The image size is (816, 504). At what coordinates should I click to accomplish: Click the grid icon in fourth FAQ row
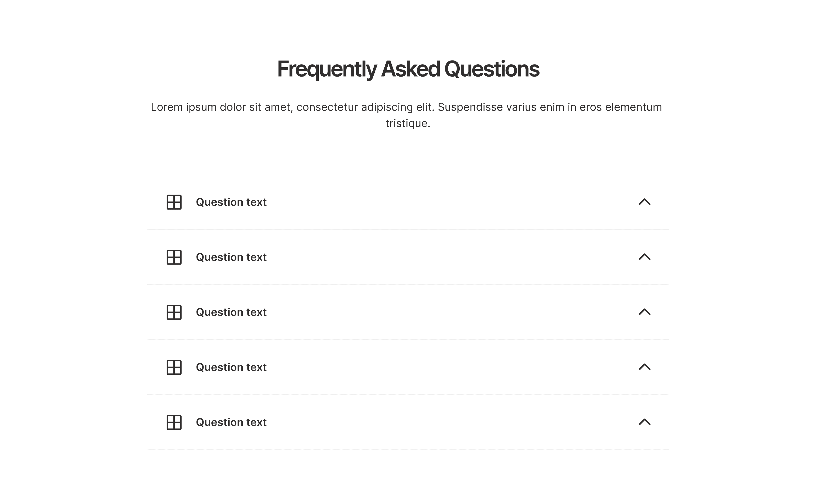(174, 367)
